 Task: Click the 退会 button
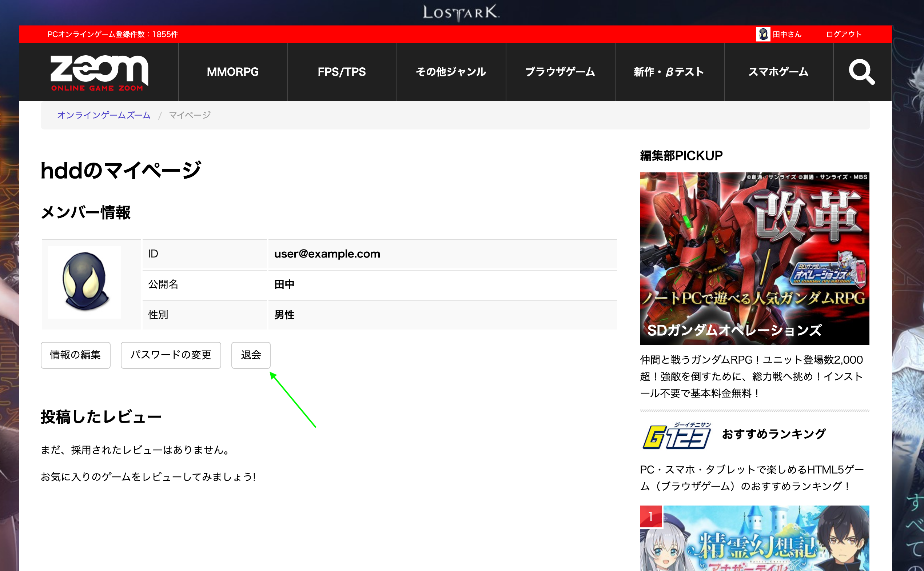point(251,355)
